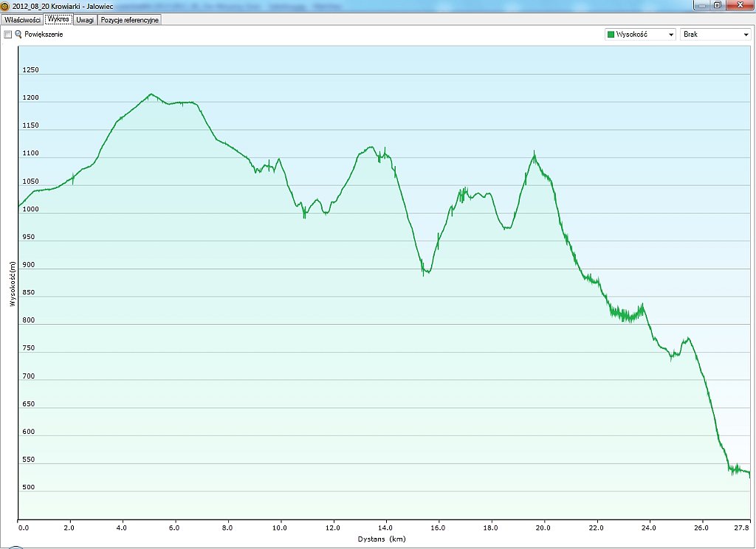Switch to the Właściwości tab
Viewport: 756px width, 549px height.
[22, 20]
